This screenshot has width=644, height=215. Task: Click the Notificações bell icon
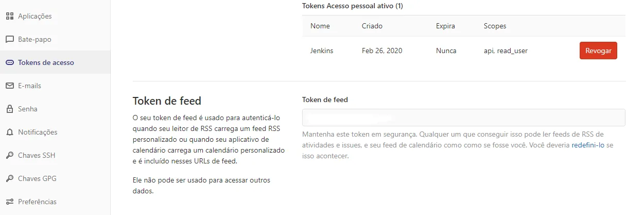coord(9,132)
